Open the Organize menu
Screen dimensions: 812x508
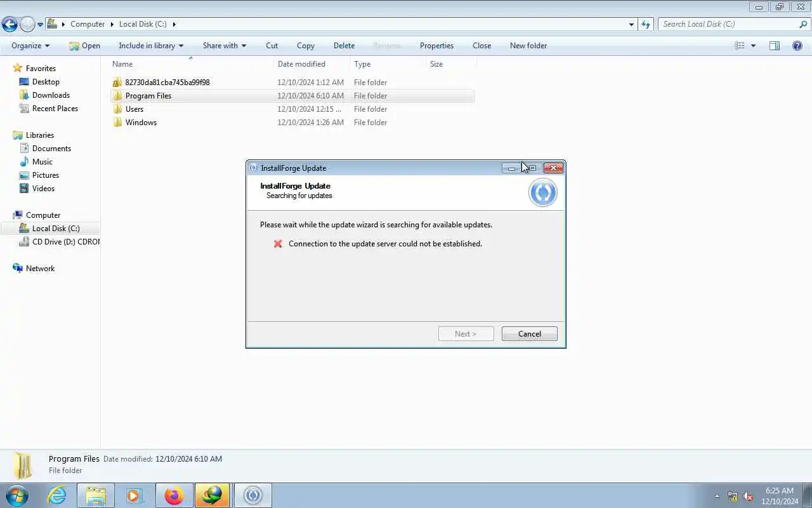[30, 46]
